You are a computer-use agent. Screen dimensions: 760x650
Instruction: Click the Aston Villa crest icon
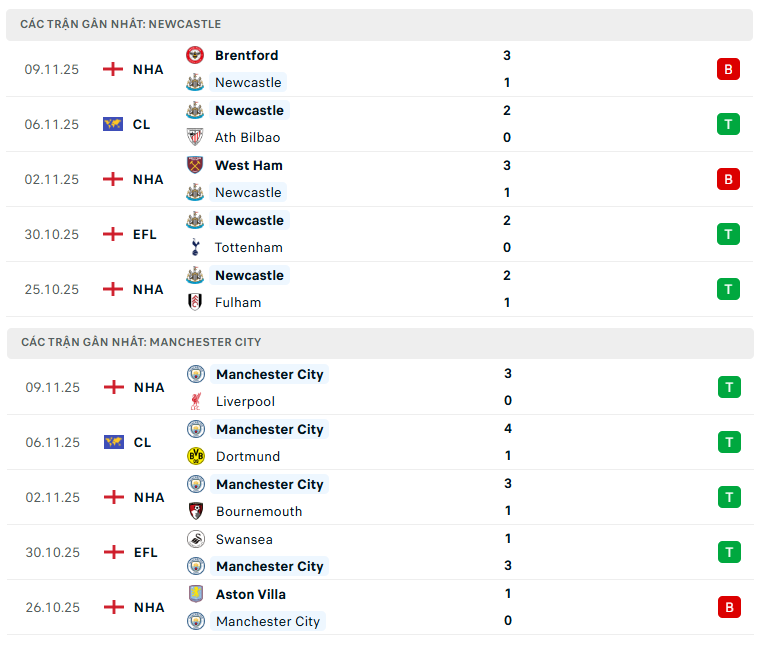tap(196, 594)
